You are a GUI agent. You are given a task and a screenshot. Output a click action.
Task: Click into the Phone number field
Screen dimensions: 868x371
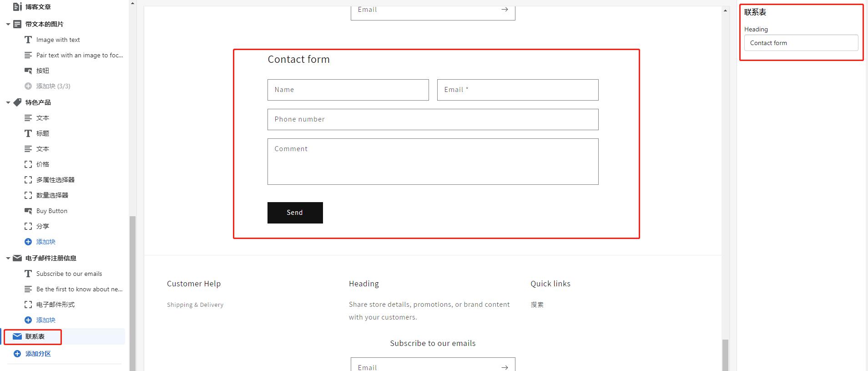(433, 119)
